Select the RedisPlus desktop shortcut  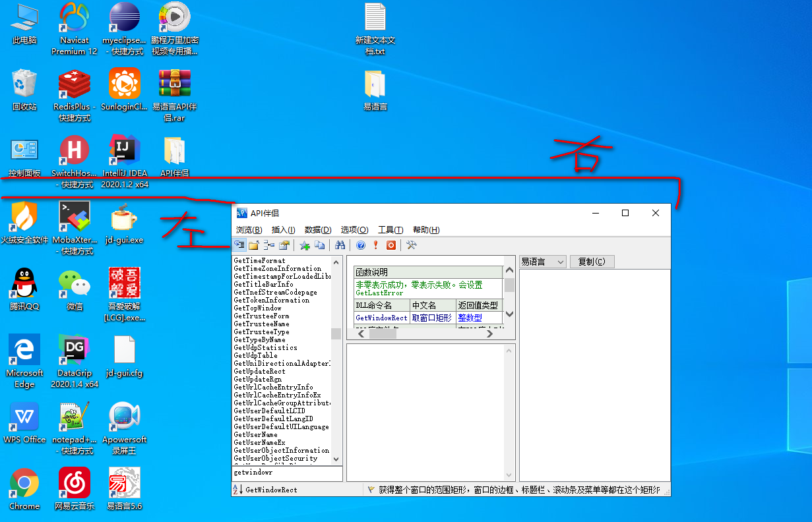pyautogui.click(x=74, y=96)
